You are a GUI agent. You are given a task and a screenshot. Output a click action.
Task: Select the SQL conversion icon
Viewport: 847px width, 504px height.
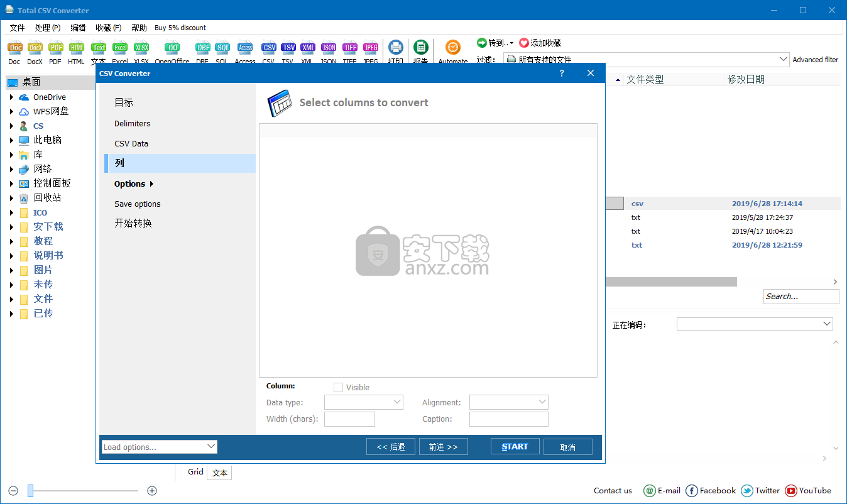(222, 48)
